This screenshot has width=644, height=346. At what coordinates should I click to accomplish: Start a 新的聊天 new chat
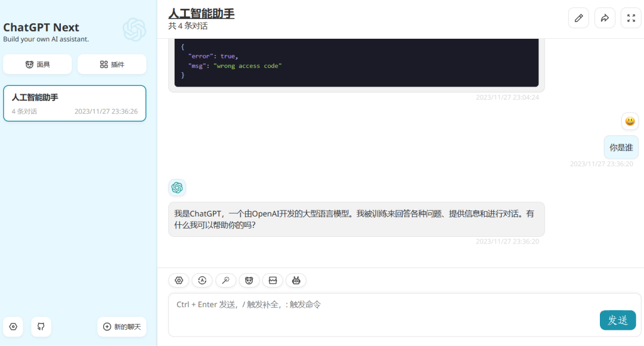point(122,327)
